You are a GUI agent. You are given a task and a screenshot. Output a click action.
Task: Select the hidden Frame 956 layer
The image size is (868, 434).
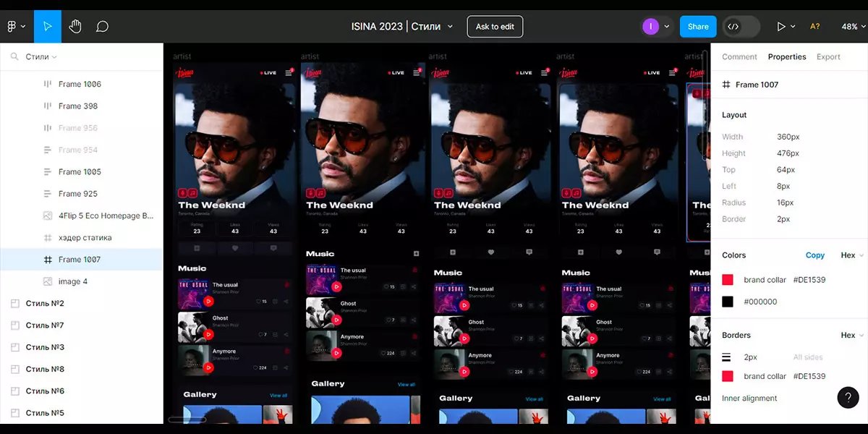(x=81, y=128)
